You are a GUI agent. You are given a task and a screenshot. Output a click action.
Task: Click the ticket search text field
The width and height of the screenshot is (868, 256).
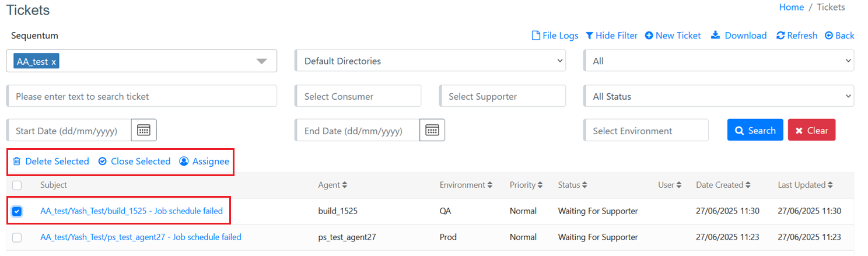(142, 96)
